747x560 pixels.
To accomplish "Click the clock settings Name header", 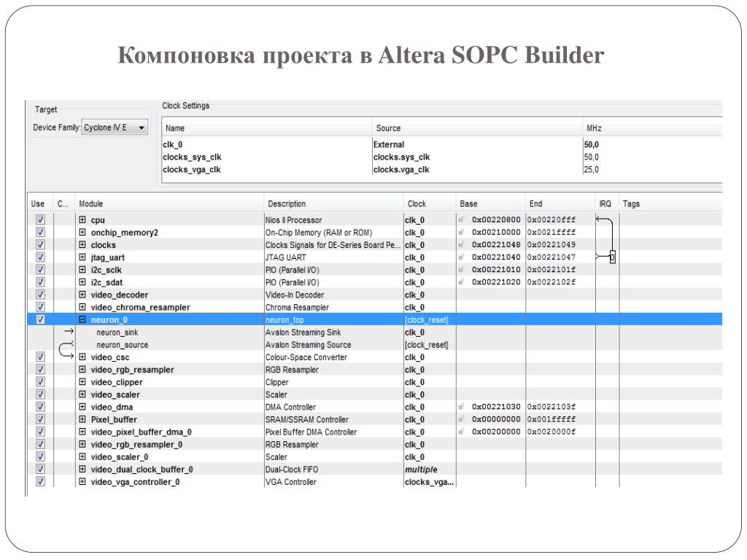I will pos(267,128).
